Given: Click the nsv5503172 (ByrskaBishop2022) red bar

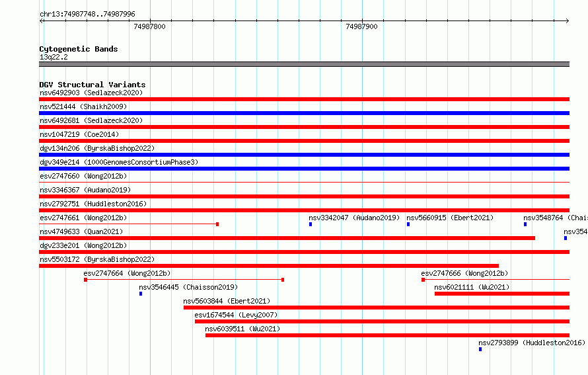Looking at the screenshot, I should click(269, 266).
